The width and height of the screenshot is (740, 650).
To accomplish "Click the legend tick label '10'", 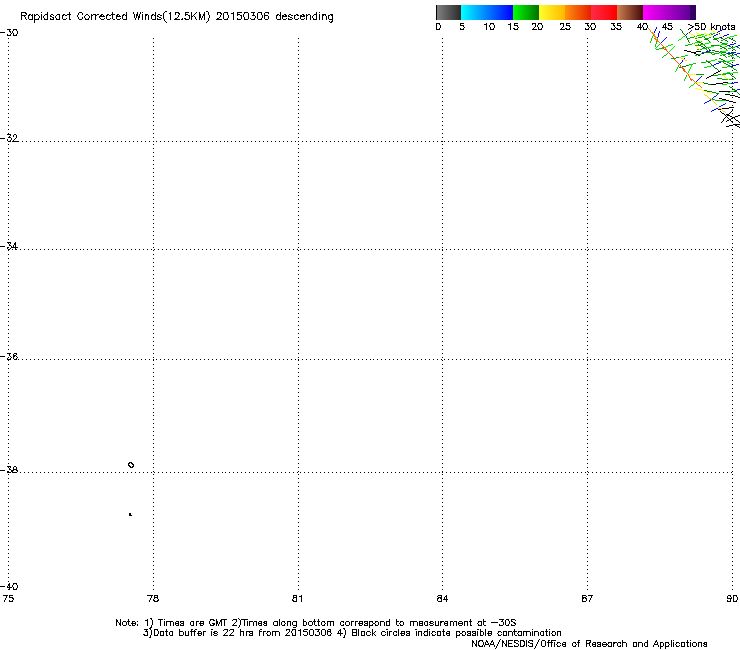I will (489, 27).
